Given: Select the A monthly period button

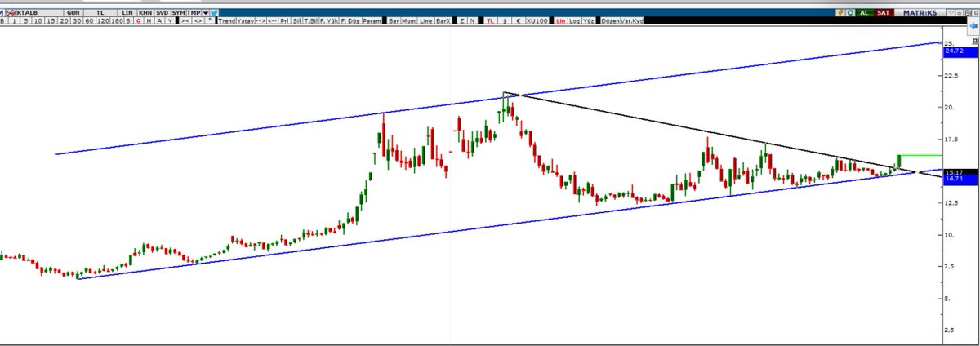Looking at the screenshot, I should [159, 20].
